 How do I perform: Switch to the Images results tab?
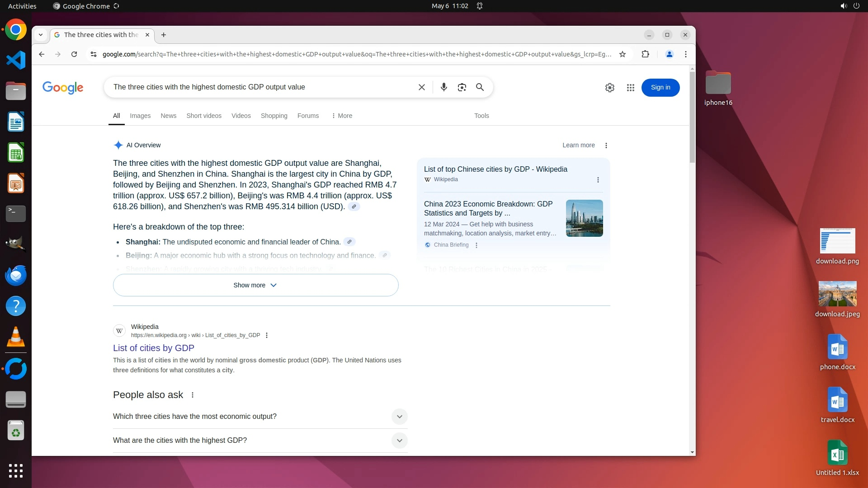(140, 116)
